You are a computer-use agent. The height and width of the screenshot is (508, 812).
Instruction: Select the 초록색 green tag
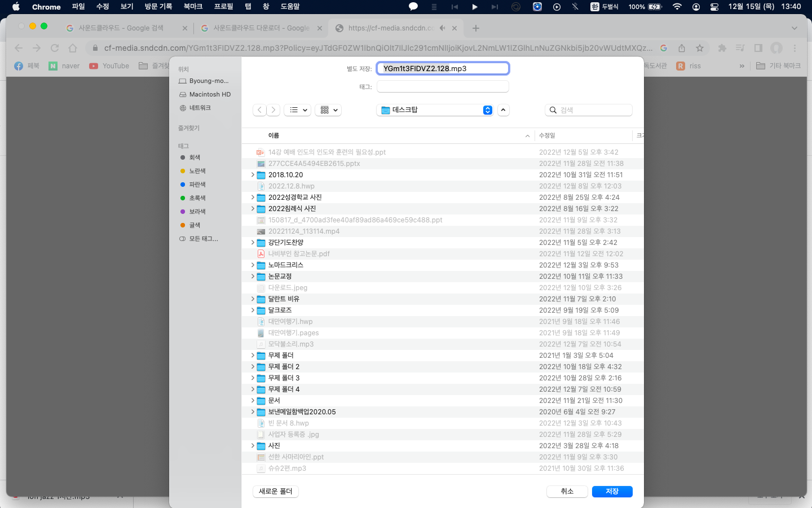pos(193,198)
